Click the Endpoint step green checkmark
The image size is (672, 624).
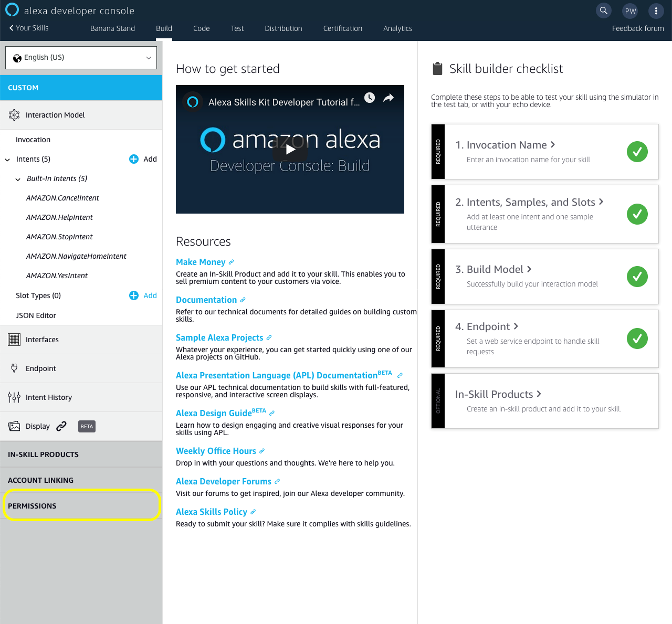click(637, 339)
